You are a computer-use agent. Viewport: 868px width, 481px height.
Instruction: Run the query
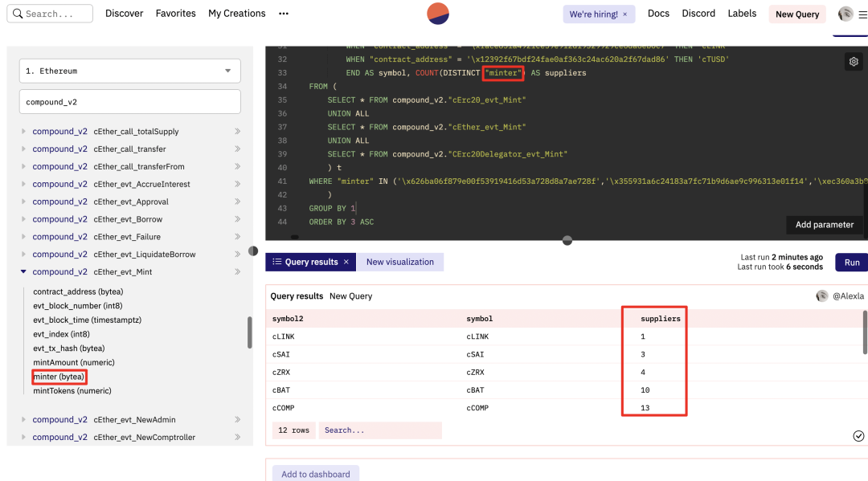coord(852,263)
